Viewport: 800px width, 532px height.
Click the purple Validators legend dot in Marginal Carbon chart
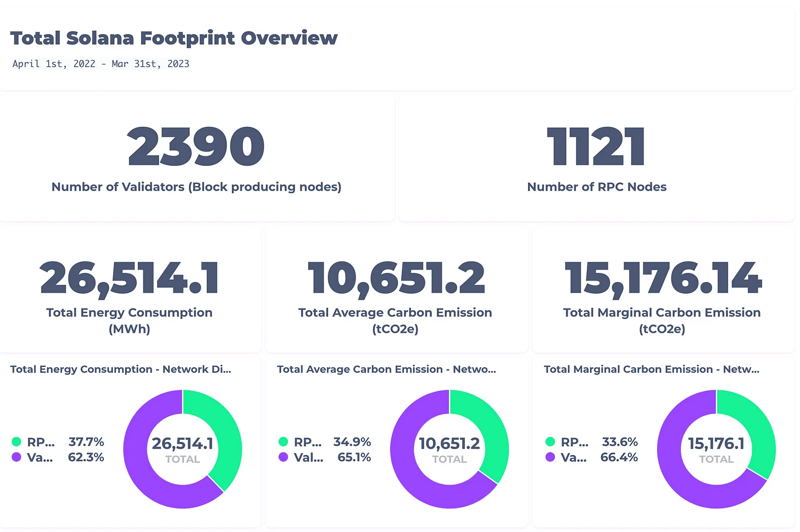(x=550, y=457)
